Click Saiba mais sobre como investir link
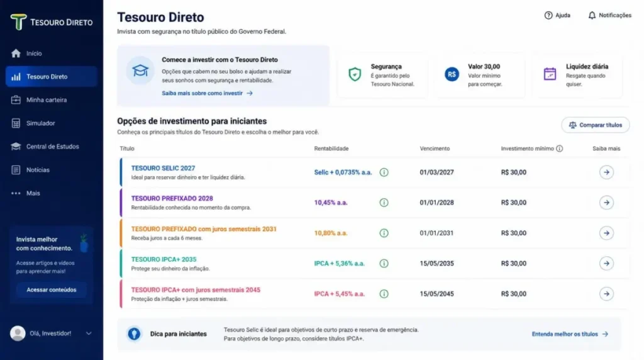Screen dimensions: 644x360 207,93
